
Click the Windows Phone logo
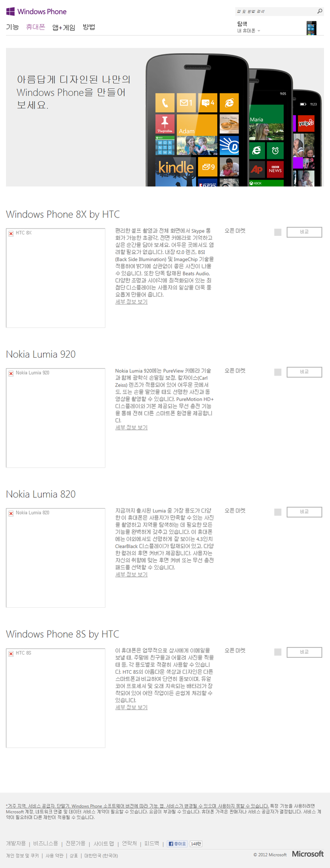[x=36, y=12]
